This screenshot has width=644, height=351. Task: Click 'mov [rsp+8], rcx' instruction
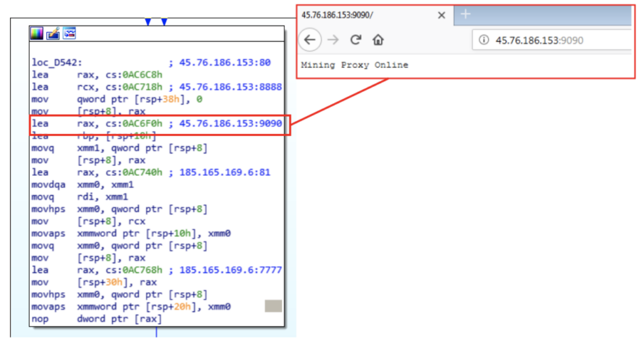coord(88,221)
